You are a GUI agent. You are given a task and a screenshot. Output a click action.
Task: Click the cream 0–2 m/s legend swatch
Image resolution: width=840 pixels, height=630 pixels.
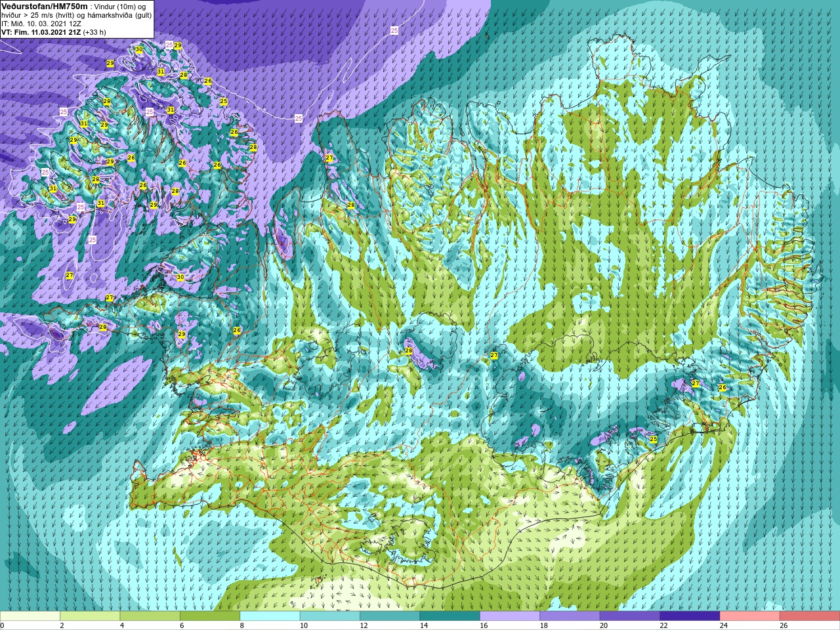coord(30,616)
